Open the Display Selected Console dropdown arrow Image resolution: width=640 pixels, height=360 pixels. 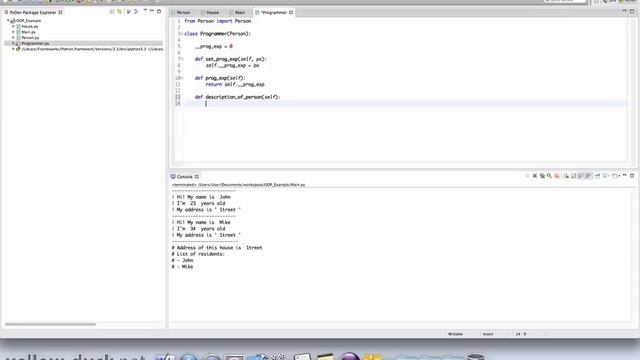tap(609, 176)
